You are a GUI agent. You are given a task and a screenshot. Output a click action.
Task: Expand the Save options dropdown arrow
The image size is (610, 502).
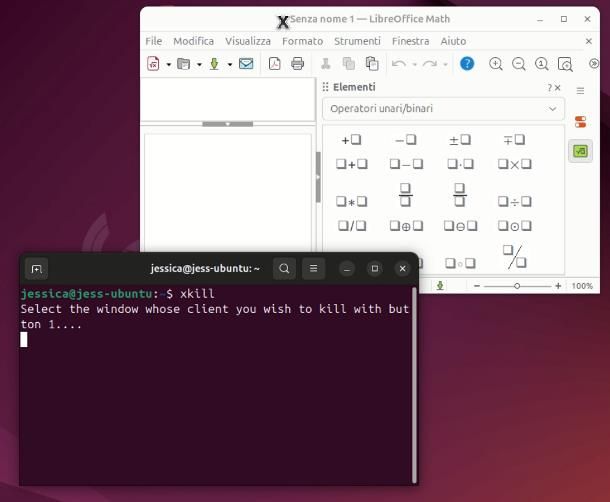click(230, 64)
